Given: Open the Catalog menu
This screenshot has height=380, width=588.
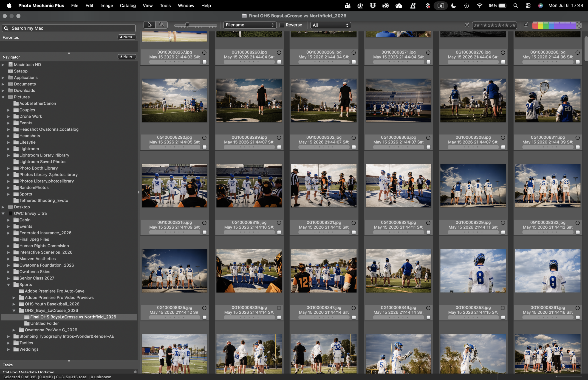Looking at the screenshot, I should point(128,6).
